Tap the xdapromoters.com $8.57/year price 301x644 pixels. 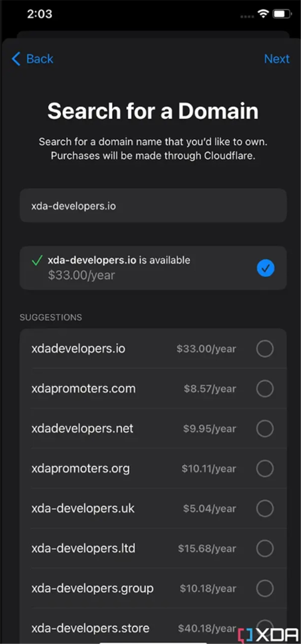(210, 389)
